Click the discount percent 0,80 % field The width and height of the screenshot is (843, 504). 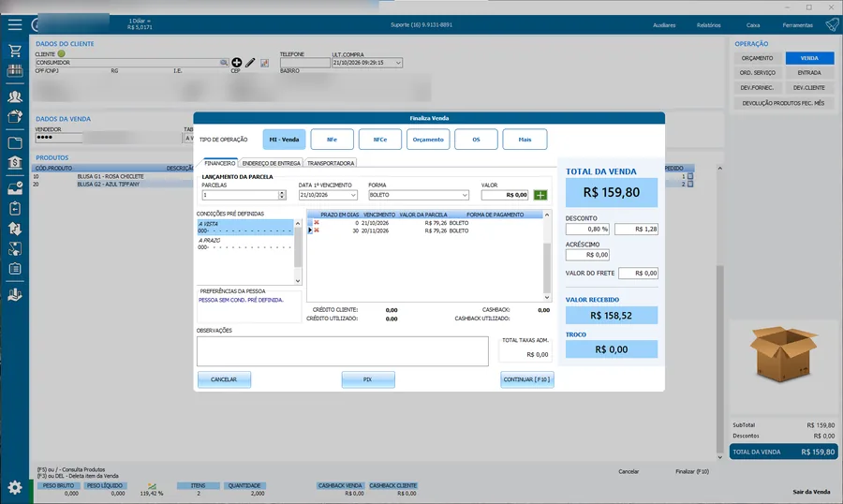[x=587, y=230]
